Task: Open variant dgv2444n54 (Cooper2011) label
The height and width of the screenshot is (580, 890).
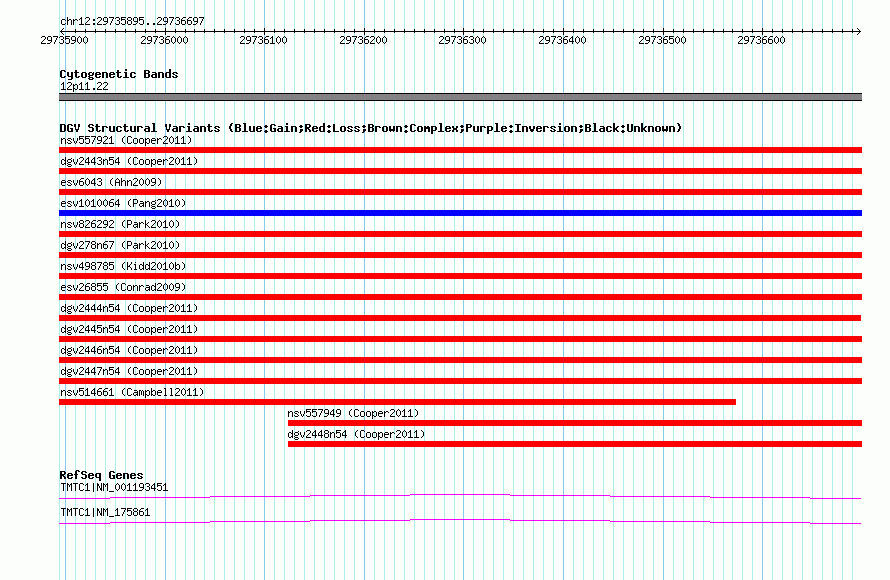Action: coord(129,308)
